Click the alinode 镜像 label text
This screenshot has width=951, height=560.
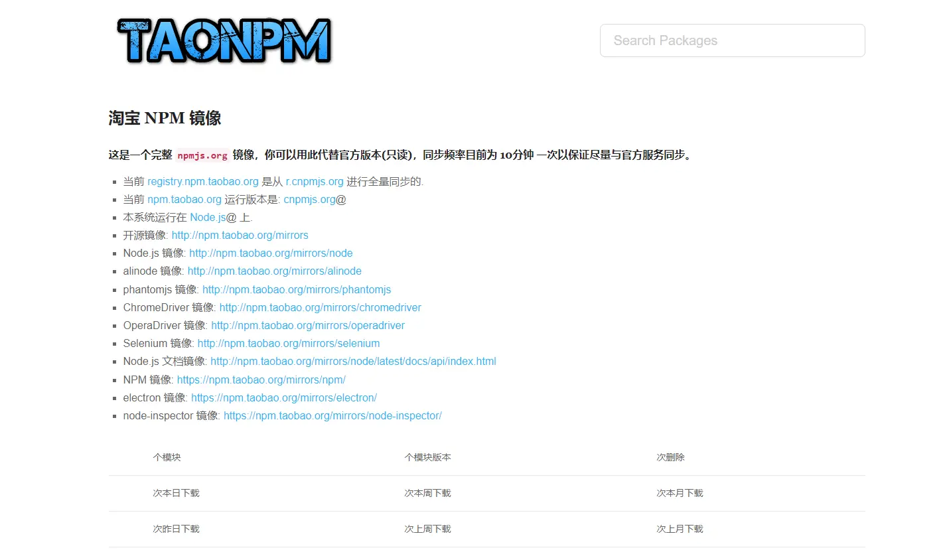[153, 271]
